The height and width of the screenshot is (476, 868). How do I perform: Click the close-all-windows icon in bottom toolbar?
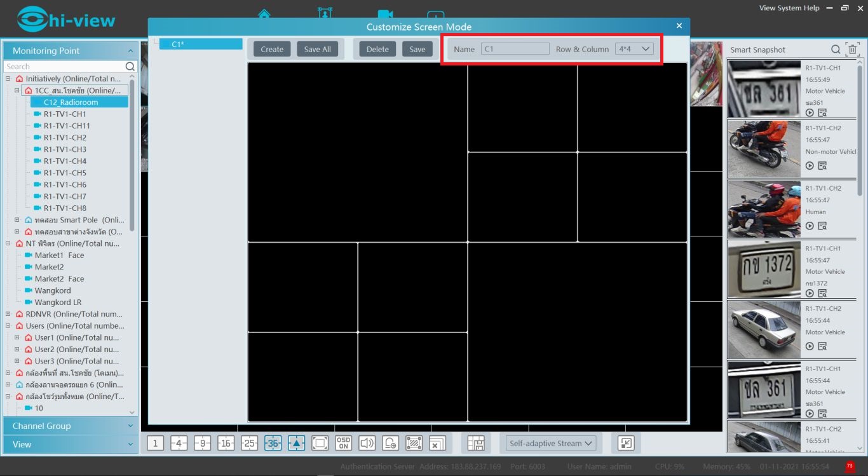tap(437, 443)
